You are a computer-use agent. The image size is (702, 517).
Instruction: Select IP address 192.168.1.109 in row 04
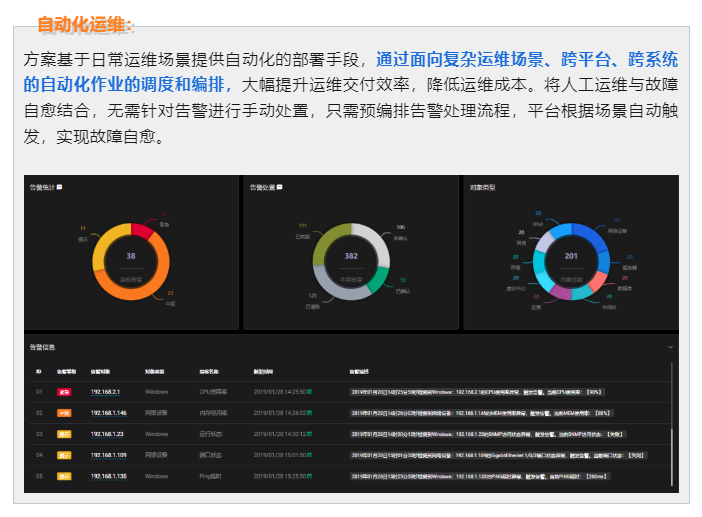(x=108, y=455)
